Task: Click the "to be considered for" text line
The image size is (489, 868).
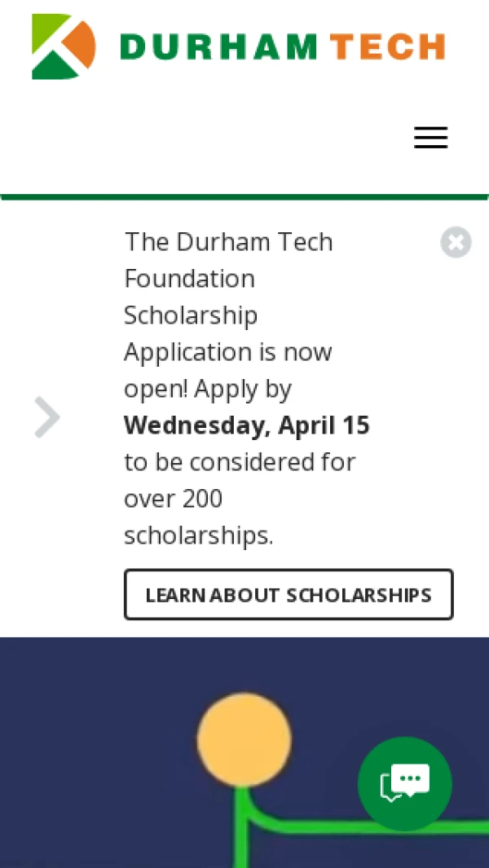Action: [240, 462]
